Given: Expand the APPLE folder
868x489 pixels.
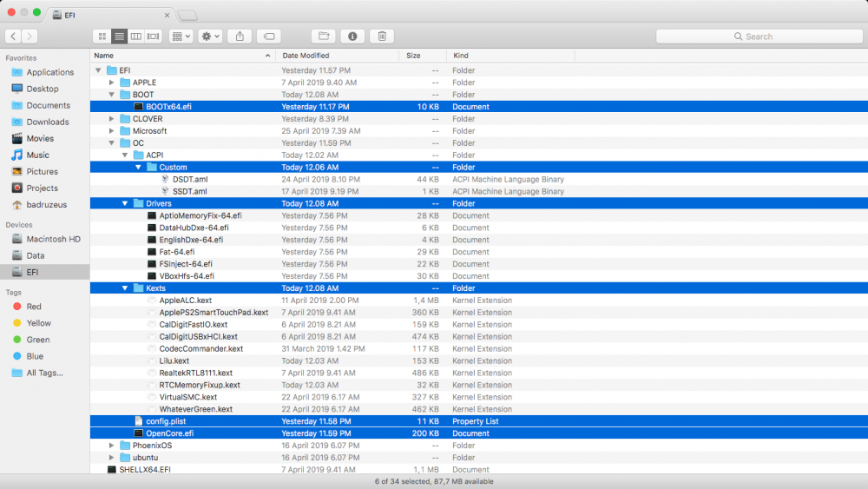Looking at the screenshot, I should [x=111, y=83].
